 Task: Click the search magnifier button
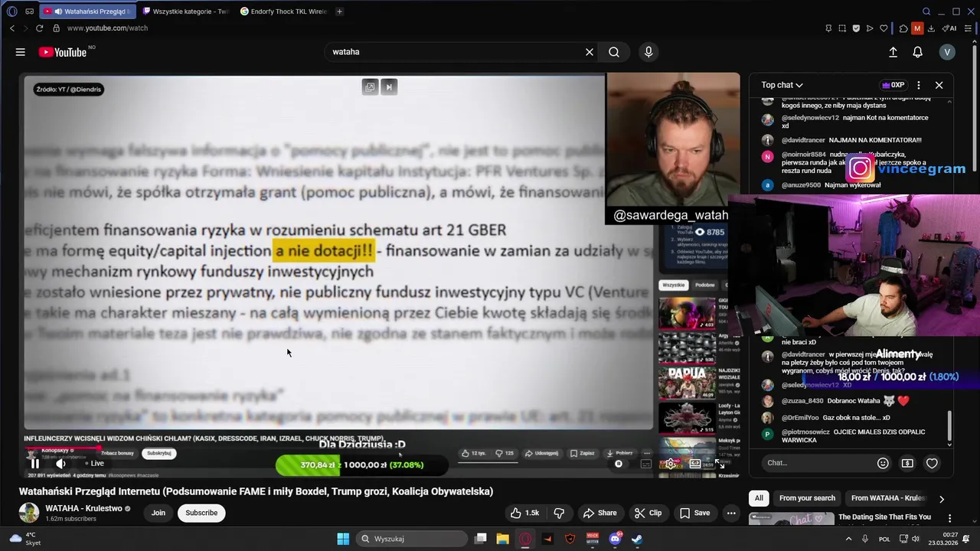(x=614, y=52)
